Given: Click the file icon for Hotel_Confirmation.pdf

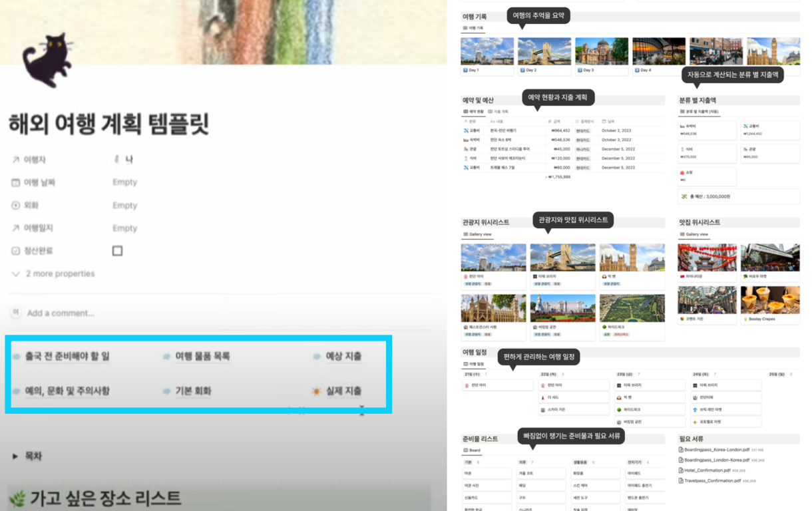Looking at the screenshot, I should pyautogui.click(x=681, y=470).
